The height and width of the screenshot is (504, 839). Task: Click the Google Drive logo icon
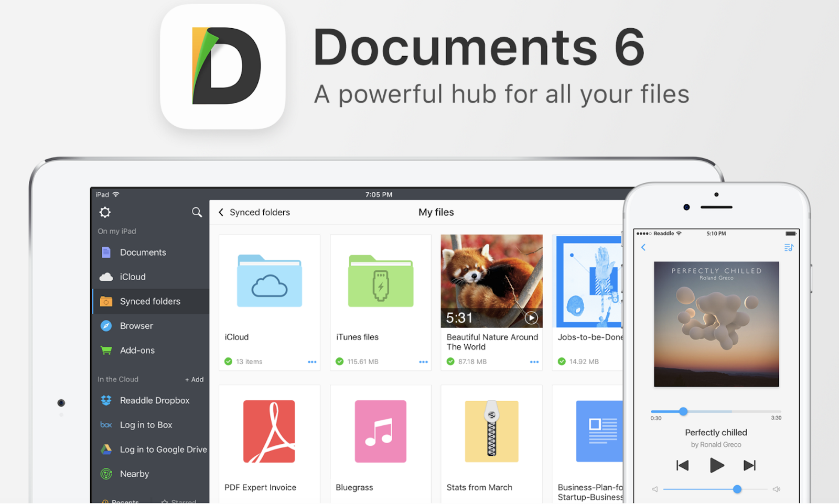tap(106, 450)
